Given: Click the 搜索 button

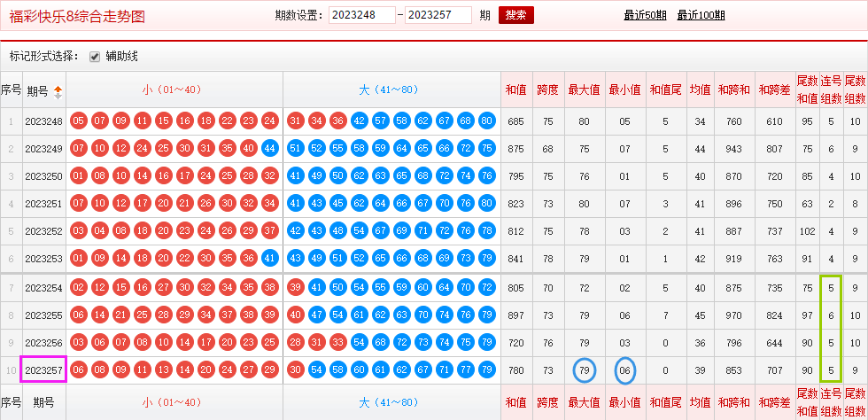Looking at the screenshot, I should 516,15.
